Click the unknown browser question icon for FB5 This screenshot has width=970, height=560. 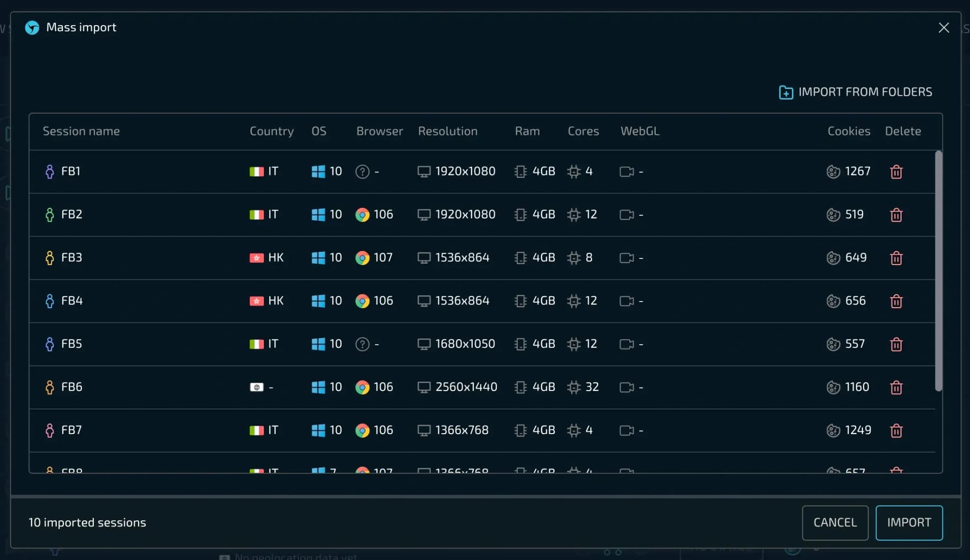pos(362,344)
